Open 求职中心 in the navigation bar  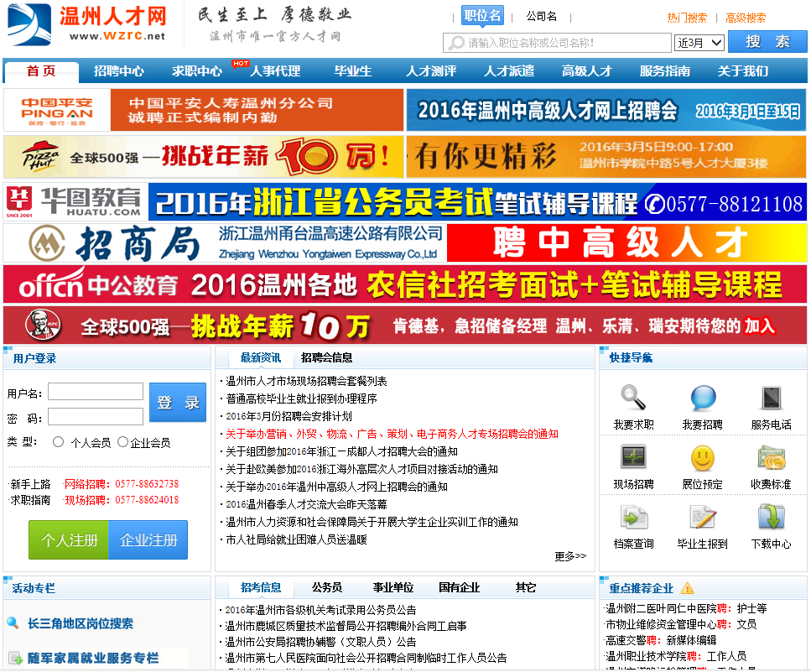(197, 71)
